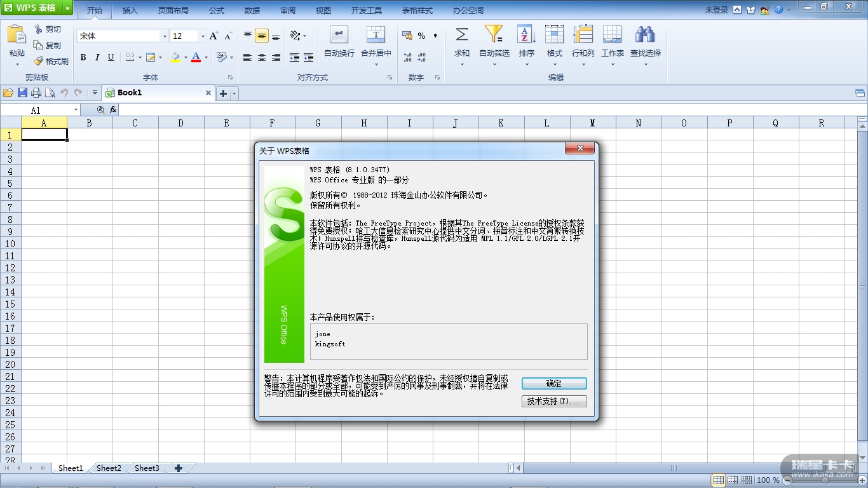Apply the cell borders icon
This screenshot has height=488, width=868.
tap(130, 57)
